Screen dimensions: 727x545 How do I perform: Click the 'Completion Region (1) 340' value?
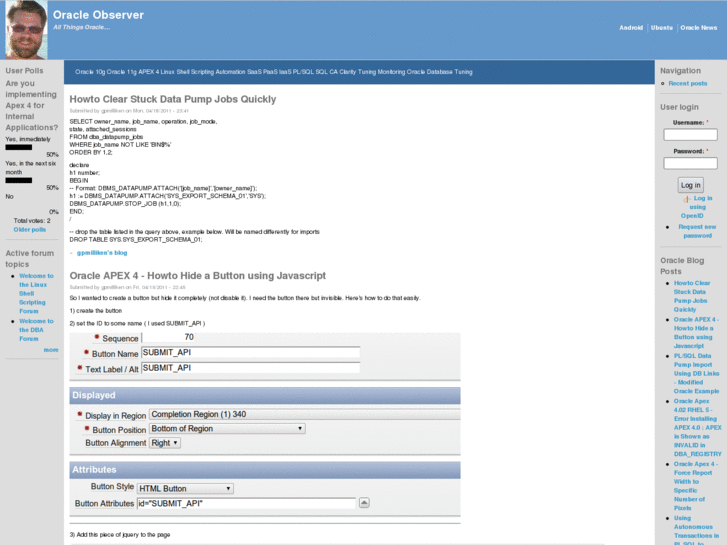coord(199,414)
